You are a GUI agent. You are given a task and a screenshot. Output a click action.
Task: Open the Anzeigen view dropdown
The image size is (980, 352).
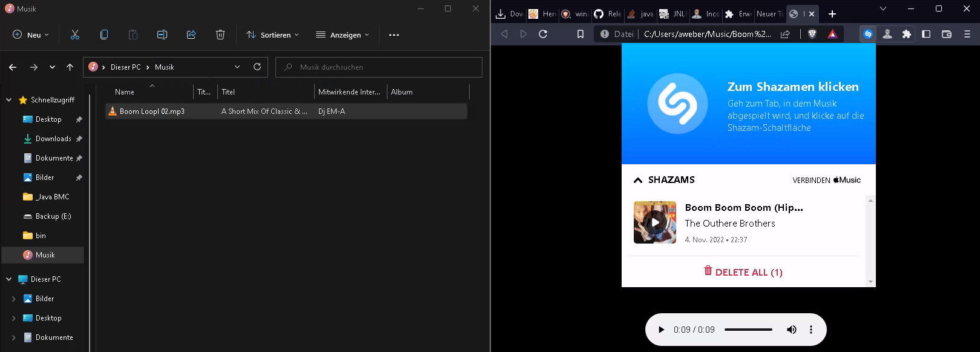(342, 35)
